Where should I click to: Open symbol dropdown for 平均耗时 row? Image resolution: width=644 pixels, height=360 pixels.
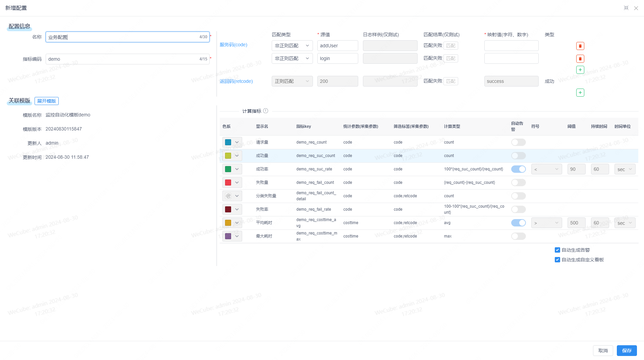pos(546,223)
